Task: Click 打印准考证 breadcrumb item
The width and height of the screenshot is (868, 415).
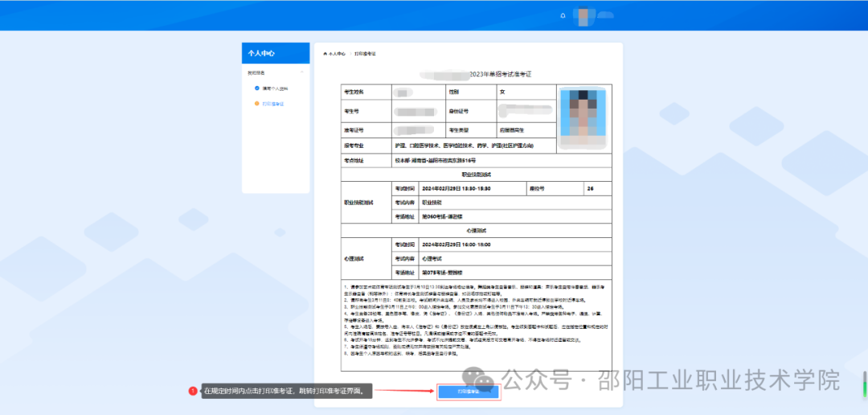Action: [365, 53]
